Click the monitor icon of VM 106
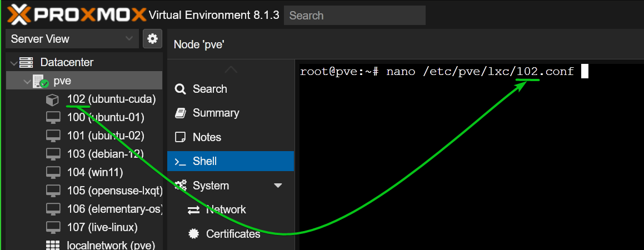Screen dimensions: 644x250 pos(53,209)
